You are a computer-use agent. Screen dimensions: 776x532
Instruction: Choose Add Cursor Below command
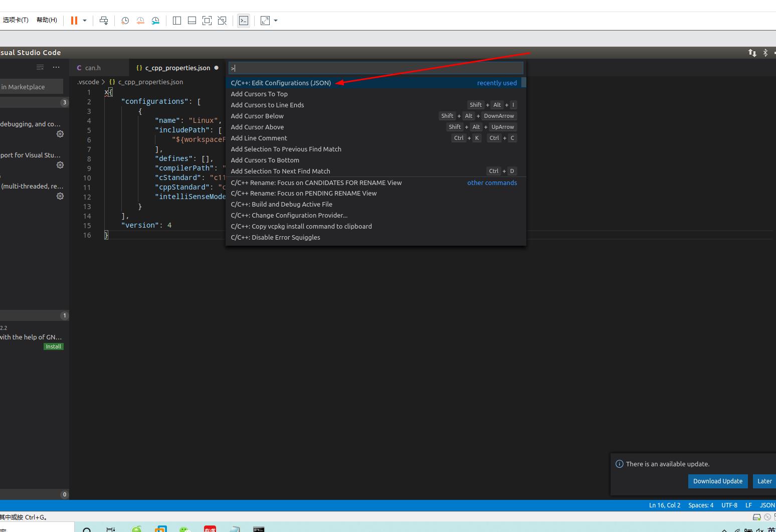pos(373,116)
